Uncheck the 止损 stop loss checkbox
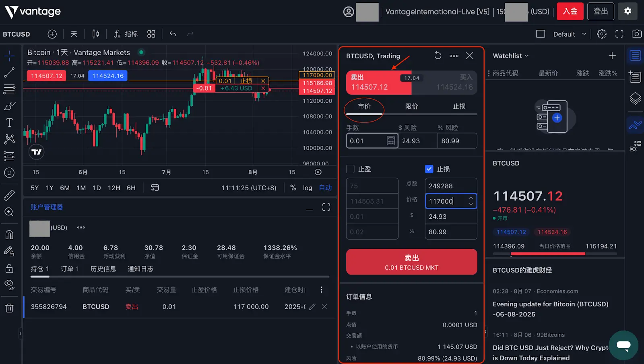 [x=429, y=169]
